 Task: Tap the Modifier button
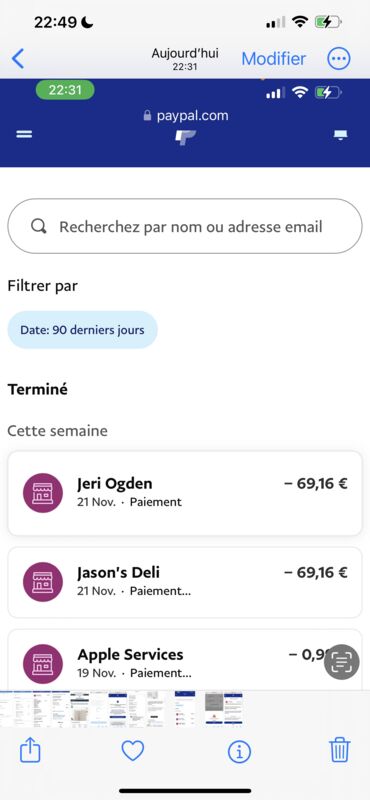274,59
